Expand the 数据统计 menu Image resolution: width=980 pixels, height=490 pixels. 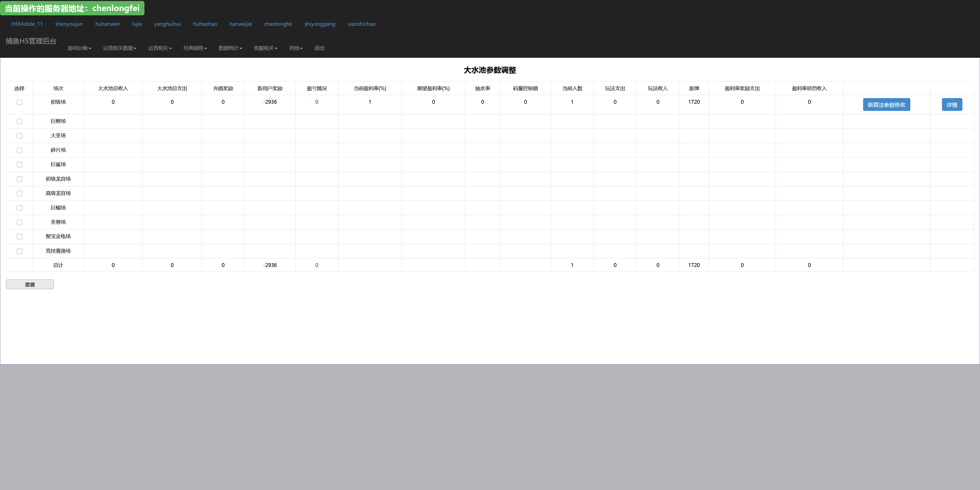pos(230,48)
